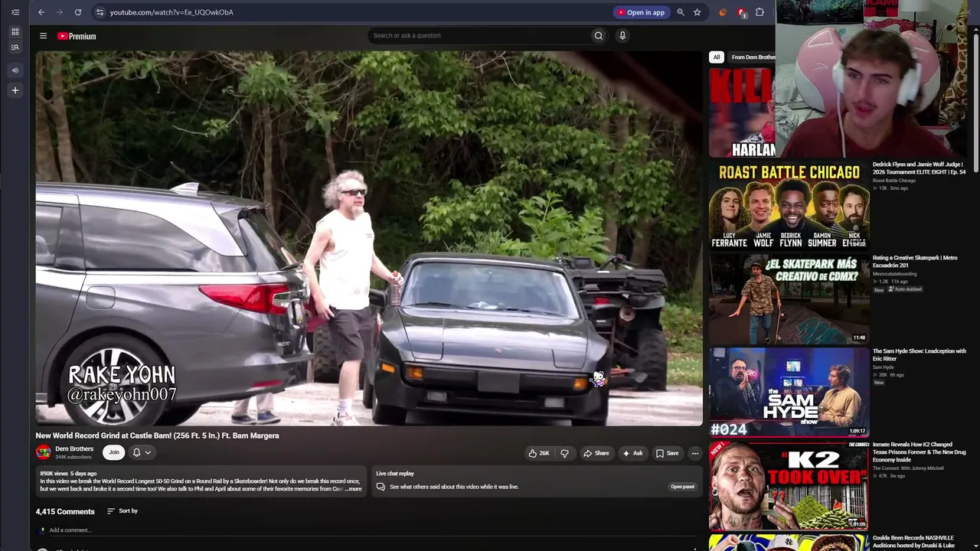Screen dimensions: 980x551
Task: Click the New World Record Grind video title
Action: [157, 435]
